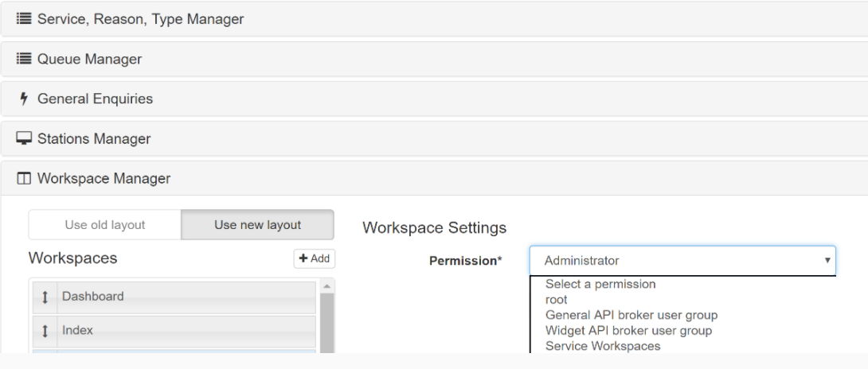Click the 'Workspace Settings' heading
868x369 pixels.
pos(435,227)
